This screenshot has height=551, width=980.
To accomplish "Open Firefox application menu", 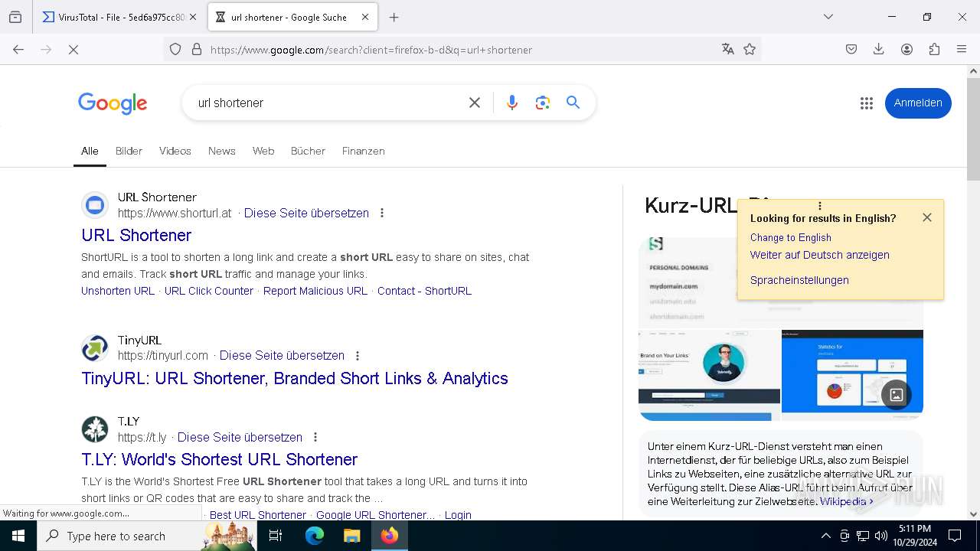I will [x=962, y=49].
